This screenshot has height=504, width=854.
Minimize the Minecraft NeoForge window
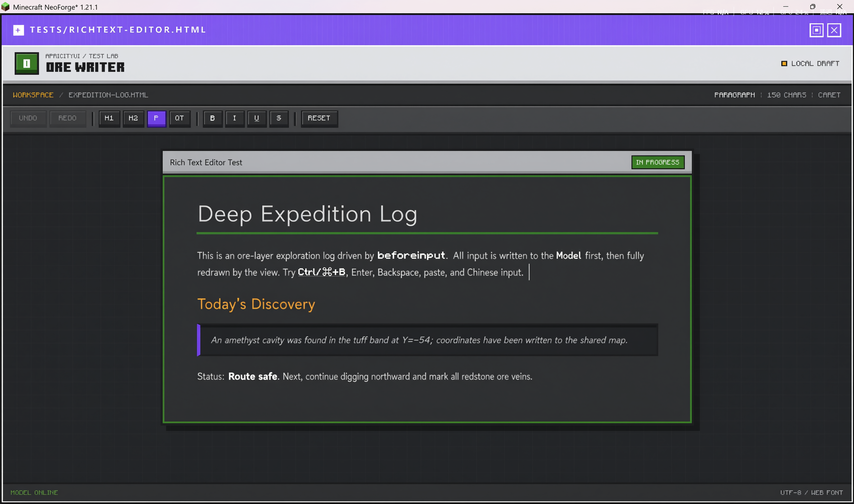(786, 6)
